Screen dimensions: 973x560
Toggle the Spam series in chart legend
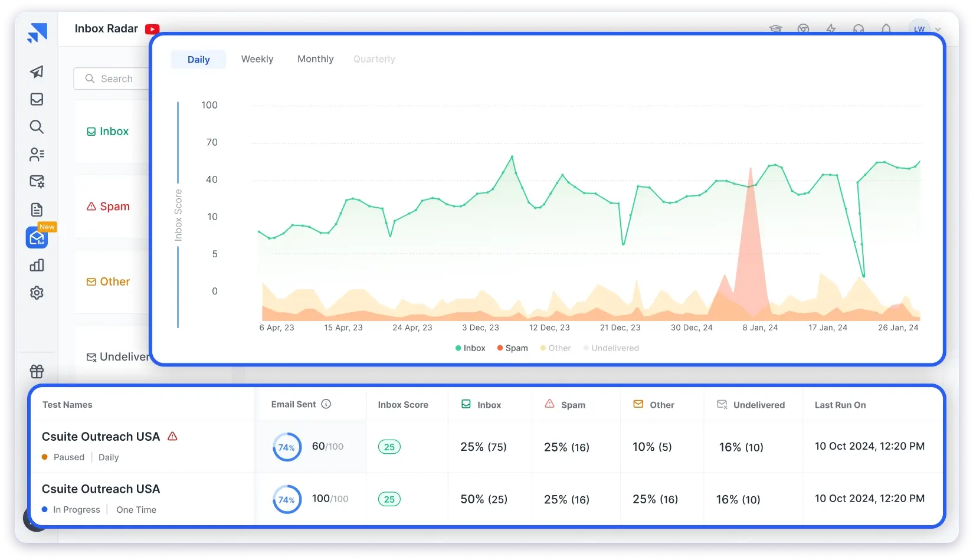pyautogui.click(x=512, y=348)
